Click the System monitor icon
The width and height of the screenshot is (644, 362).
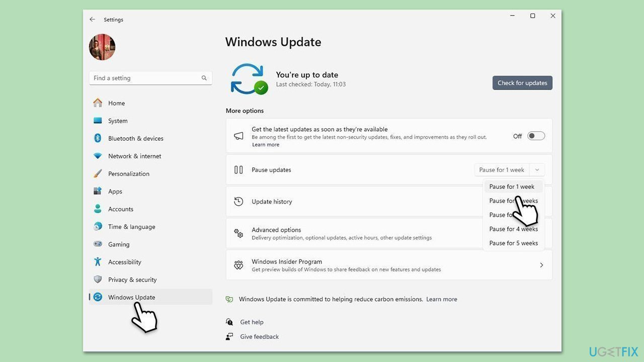(x=98, y=121)
